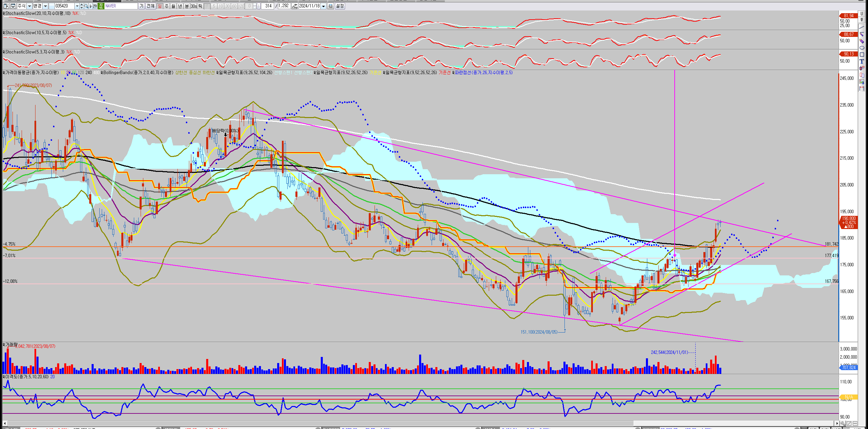Open the stock search magnifier
The height and width of the screenshot is (429, 868).
tap(86, 6)
